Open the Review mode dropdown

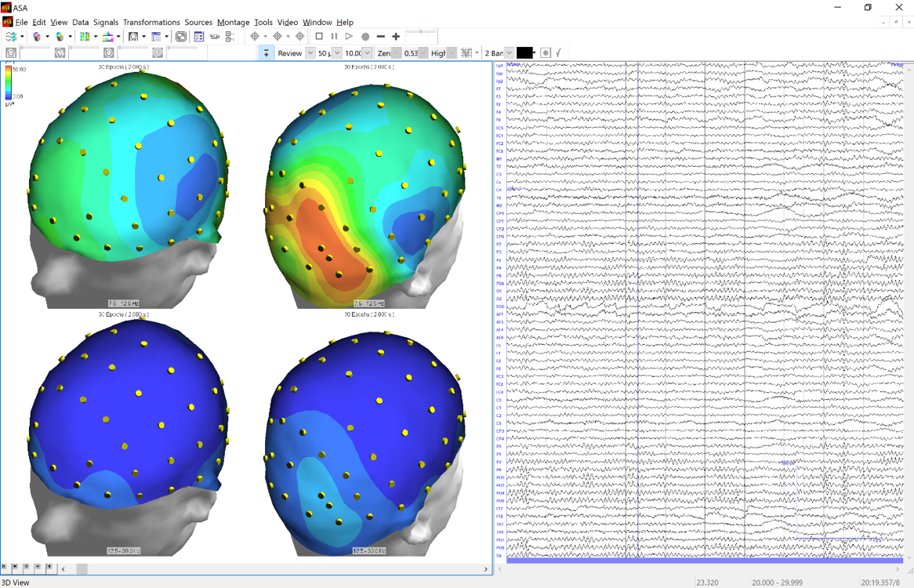tap(310, 53)
